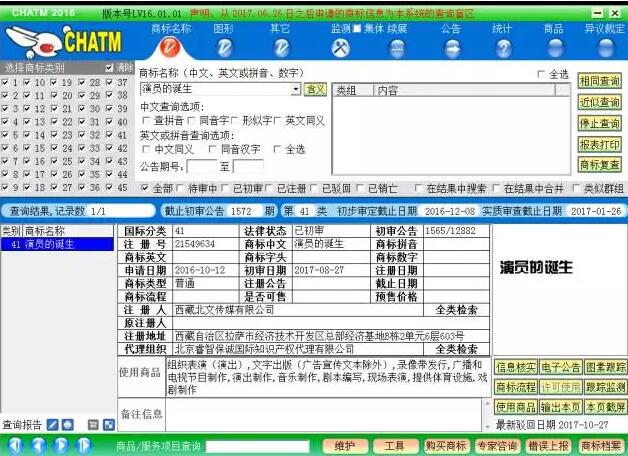Image resolution: width=628 pixels, height=456 pixels.
Task: Click the 错误上报 button
Action: 548,446
